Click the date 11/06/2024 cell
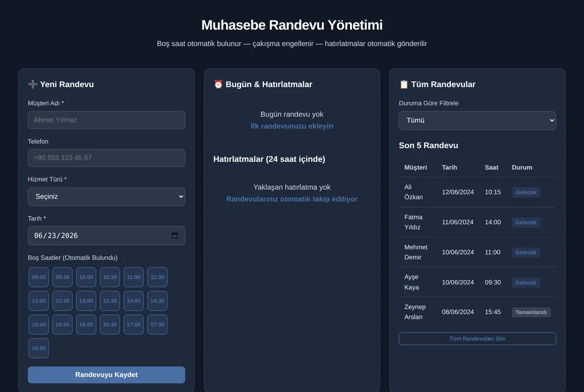Screen dimensions: 584x392 coord(457,222)
